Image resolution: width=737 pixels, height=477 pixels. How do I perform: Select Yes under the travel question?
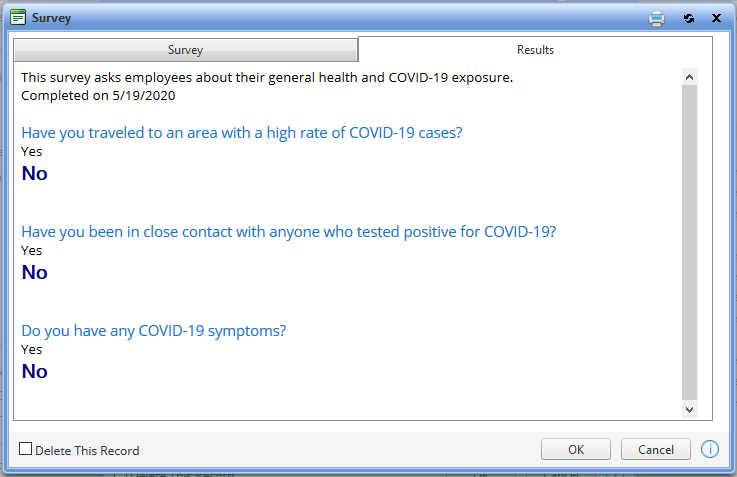pyautogui.click(x=31, y=152)
